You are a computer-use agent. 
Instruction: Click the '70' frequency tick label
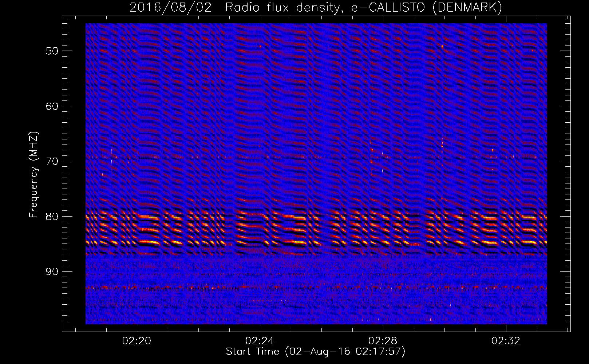52,161
